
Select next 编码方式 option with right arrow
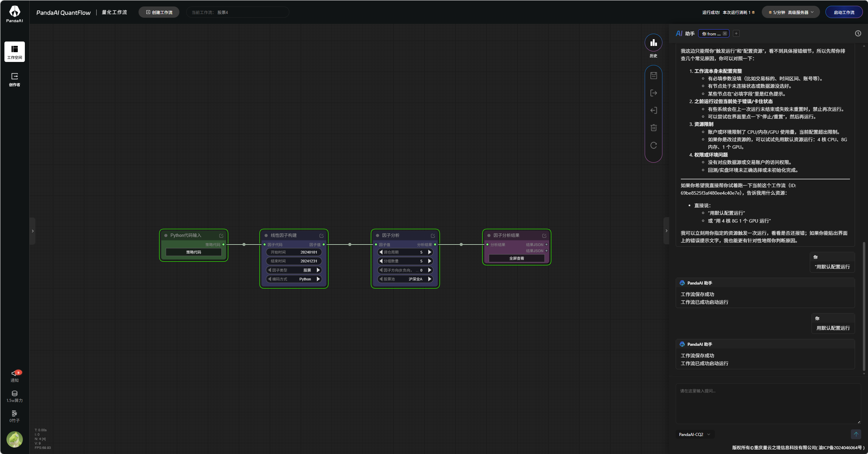pos(318,279)
